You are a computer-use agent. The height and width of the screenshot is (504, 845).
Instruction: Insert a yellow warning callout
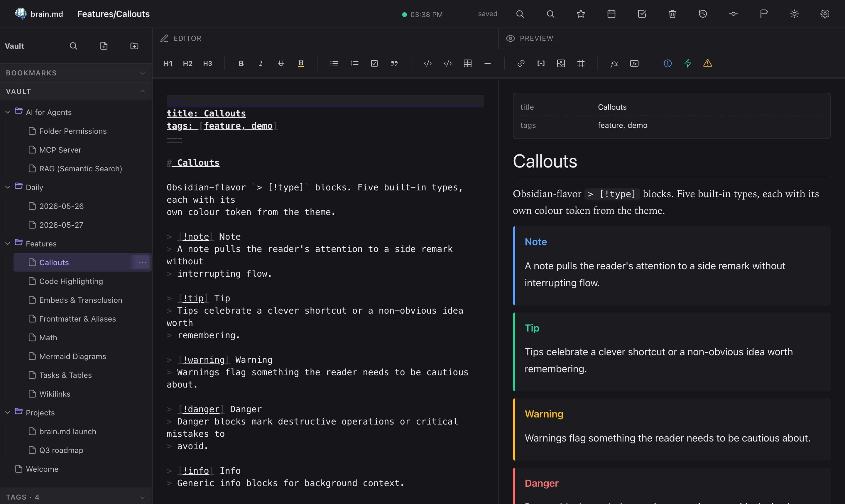click(708, 63)
